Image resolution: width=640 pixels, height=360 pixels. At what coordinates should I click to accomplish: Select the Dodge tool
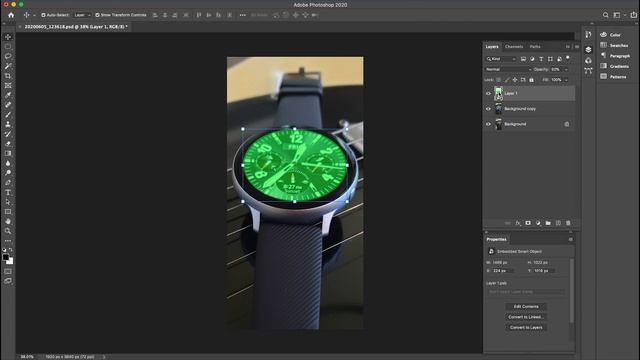8,173
